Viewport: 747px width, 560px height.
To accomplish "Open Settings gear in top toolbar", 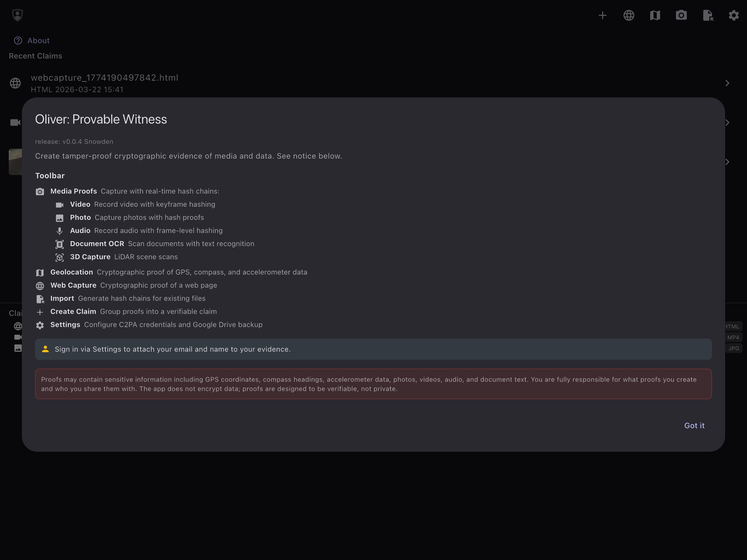I will point(734,15).
